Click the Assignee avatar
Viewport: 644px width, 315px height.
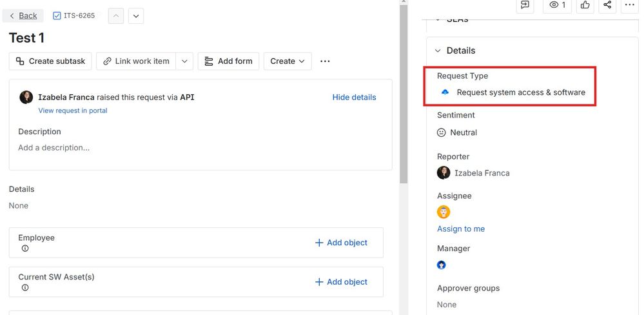point(444,212)
